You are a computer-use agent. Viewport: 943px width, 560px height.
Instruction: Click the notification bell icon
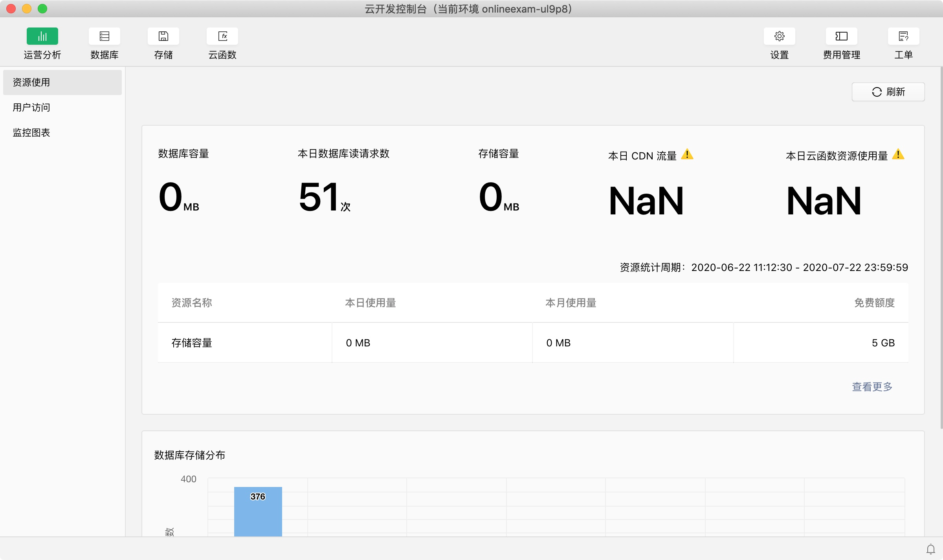click(x=930, y=549)
